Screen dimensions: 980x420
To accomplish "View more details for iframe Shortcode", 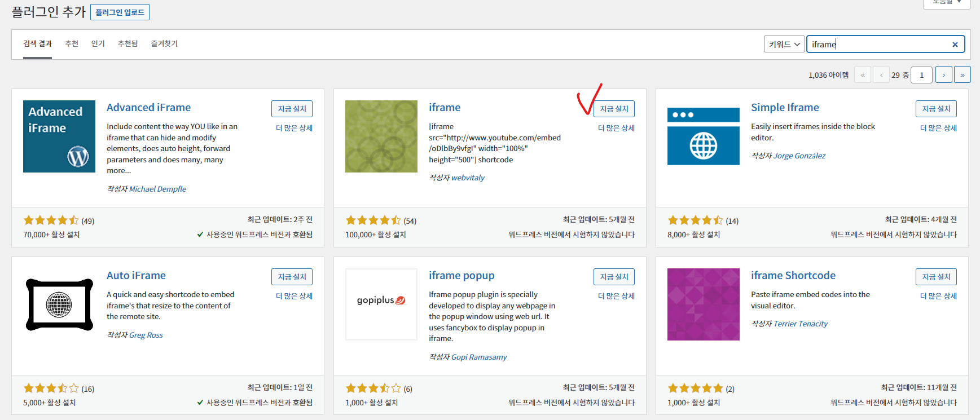I will click(938, 296).
